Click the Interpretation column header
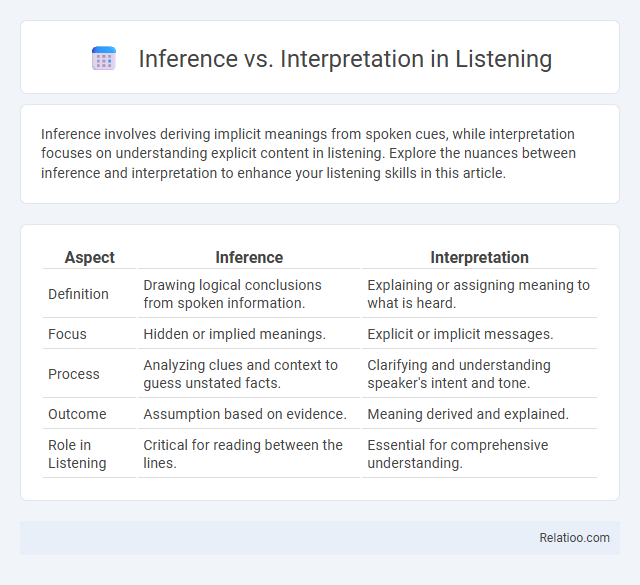Screen dimensions: 640x585 point(479,258)
